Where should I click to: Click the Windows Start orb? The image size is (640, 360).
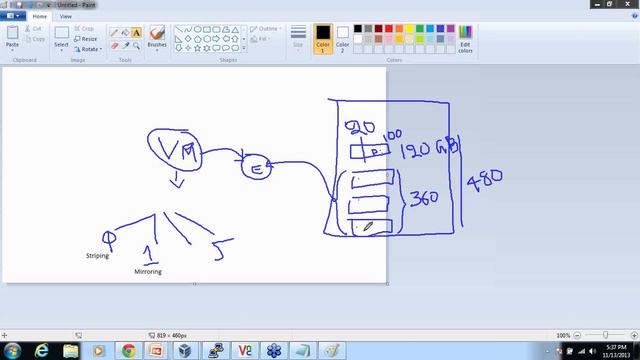click(12, 351)
